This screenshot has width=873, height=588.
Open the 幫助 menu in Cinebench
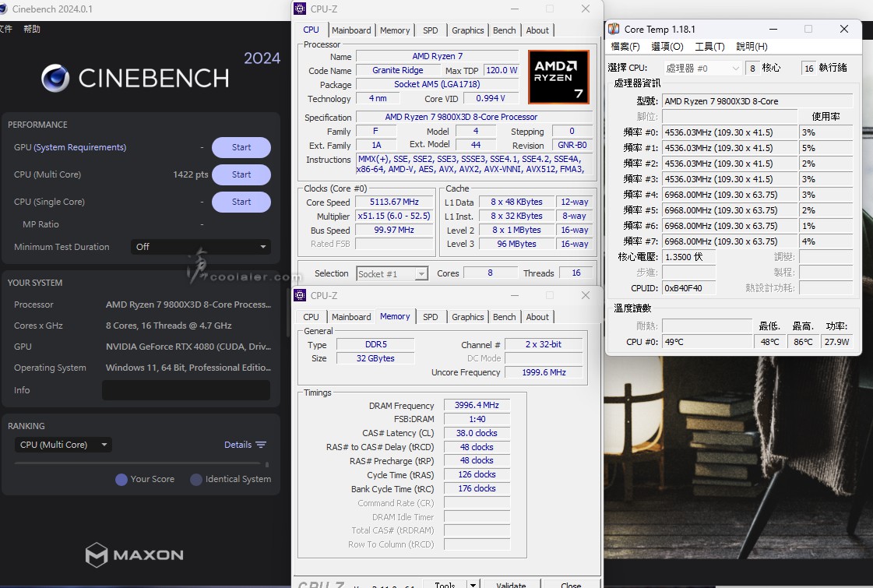(32, 29)
